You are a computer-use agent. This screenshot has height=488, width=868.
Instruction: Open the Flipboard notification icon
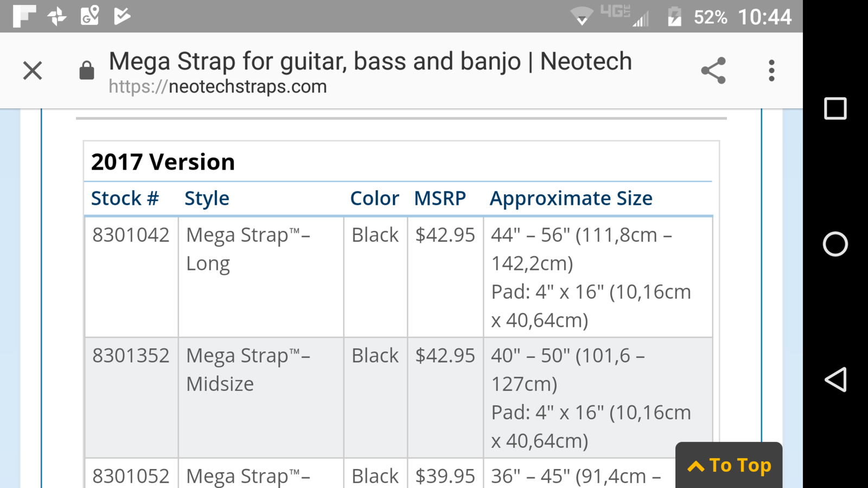coord(24,16)
